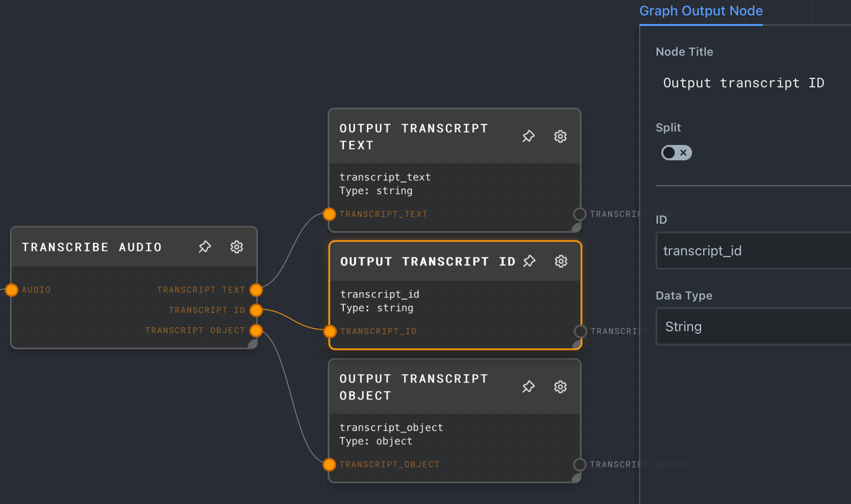Click transcript_id input port of Output Transcript ID
Viewport: 851px width, 504px height.
tap(330, 331)
